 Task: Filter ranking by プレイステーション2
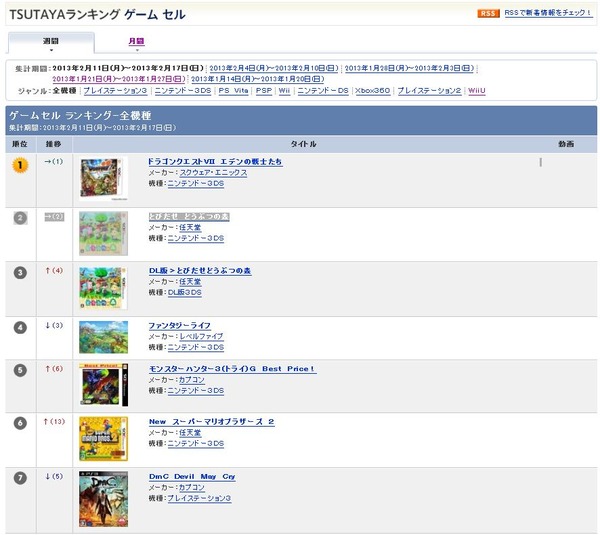point(429,91)
